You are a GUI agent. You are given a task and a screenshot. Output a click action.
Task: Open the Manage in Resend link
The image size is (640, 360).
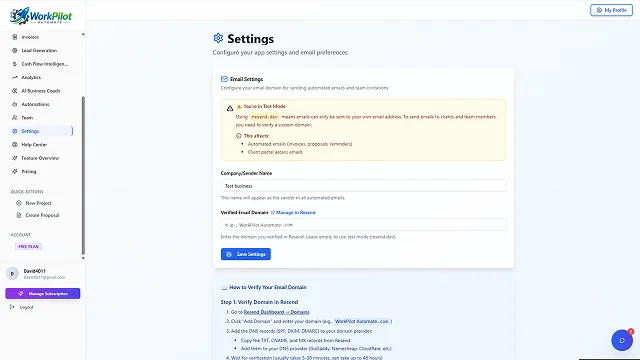[293, 213]
